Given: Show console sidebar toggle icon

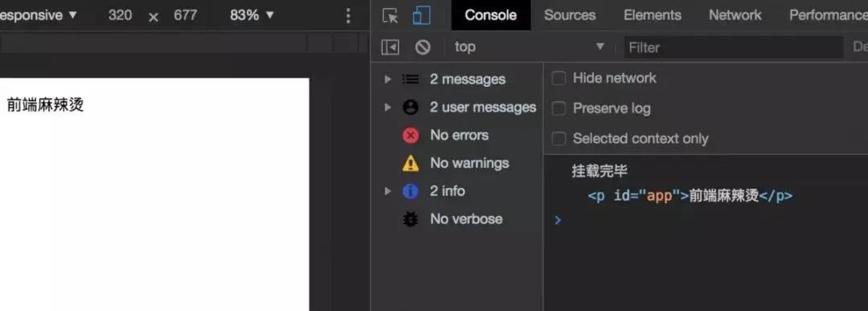Looking at the screenshot, I should (391, 47).
